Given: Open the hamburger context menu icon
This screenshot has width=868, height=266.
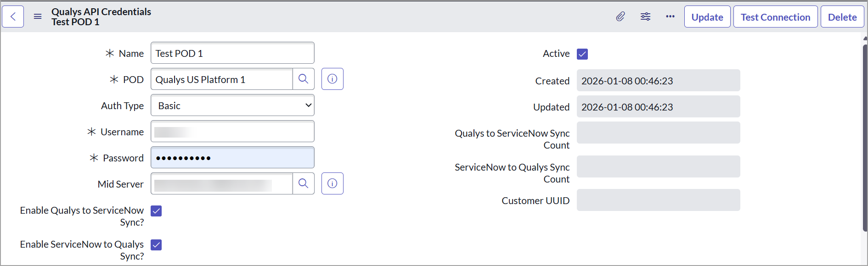Looking at the screenshot, I should tap(38, 17).
